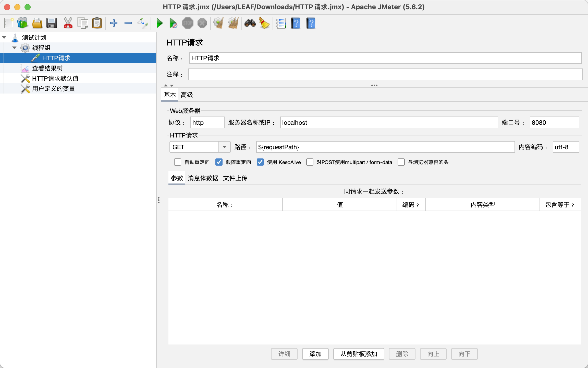Click the Stop test icon
Viewport: 588px width, 368px height.
tap(188, 23)
